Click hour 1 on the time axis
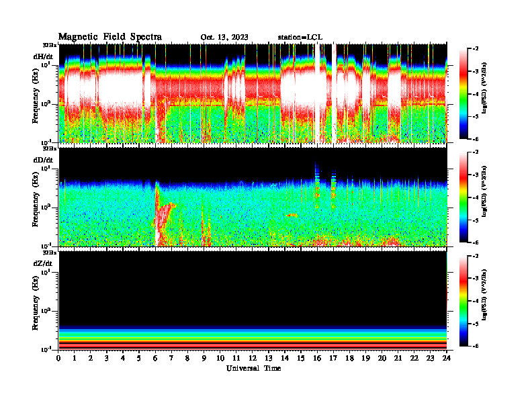Image resolution: width=532 pixels, height=411 pixels. click(x=75, y=358)
